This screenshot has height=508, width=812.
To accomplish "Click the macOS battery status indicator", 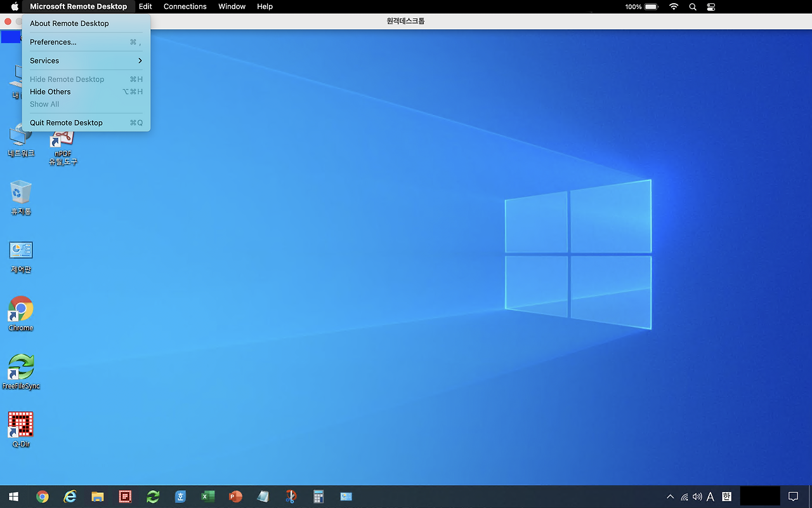I will coord(641,6).
